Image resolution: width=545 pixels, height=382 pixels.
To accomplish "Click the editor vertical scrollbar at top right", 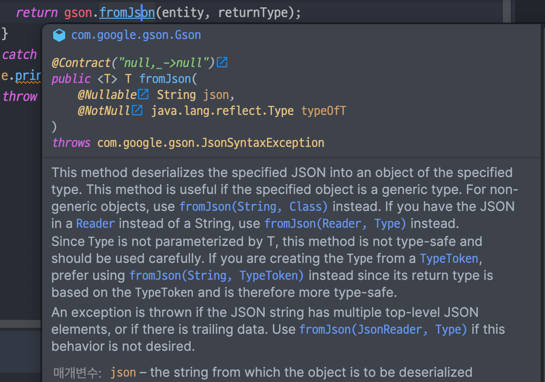I will point(507,11).
